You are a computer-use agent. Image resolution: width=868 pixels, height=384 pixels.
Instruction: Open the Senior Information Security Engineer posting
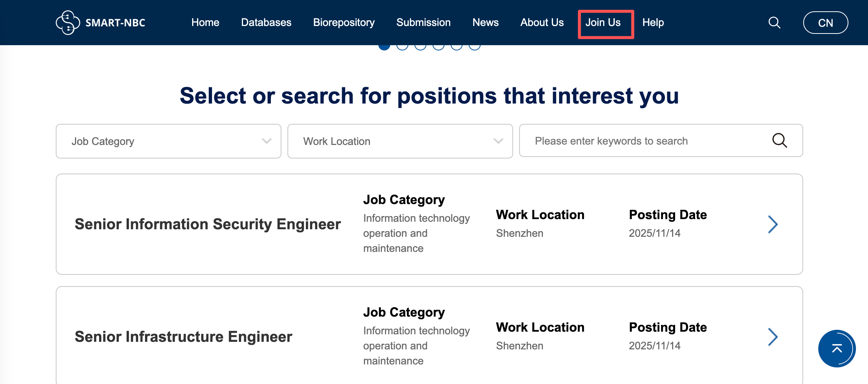(x=208, y=224)
